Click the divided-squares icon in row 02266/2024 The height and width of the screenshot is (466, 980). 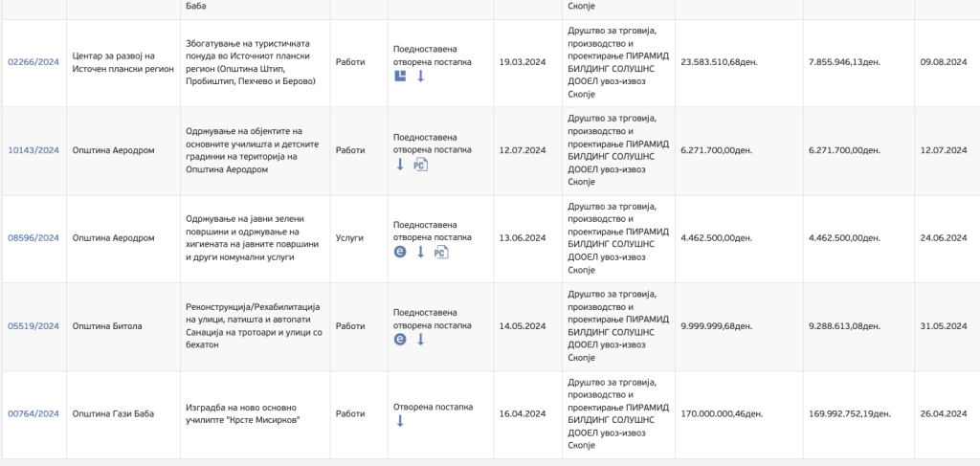(401, 76)
